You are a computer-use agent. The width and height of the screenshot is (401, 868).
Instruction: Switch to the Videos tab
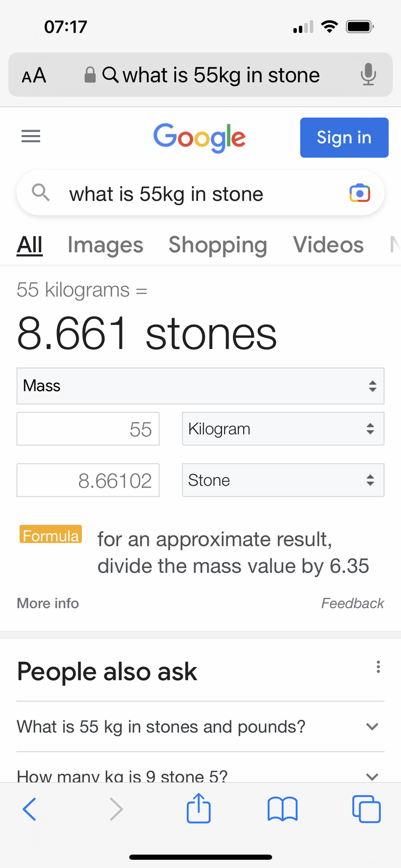click(328, 245)
